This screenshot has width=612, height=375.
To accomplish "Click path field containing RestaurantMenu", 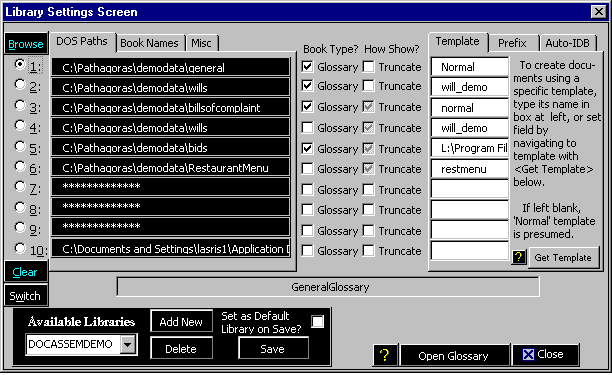I will (x=171, y=168).
